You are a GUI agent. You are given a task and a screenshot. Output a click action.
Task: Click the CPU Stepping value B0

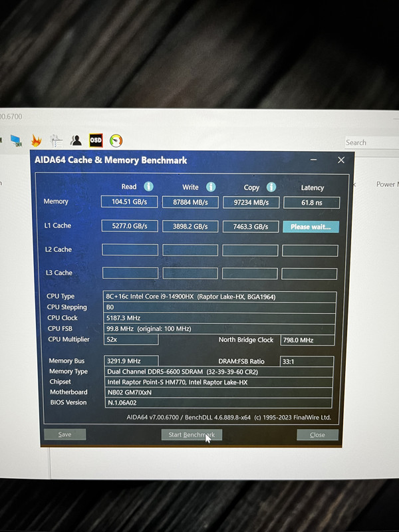point(219,307)
